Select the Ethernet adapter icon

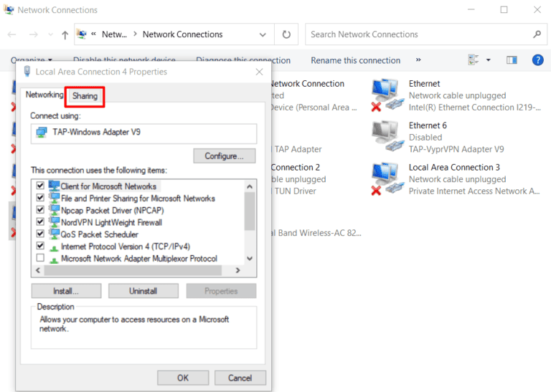click(x=387, y=95)
